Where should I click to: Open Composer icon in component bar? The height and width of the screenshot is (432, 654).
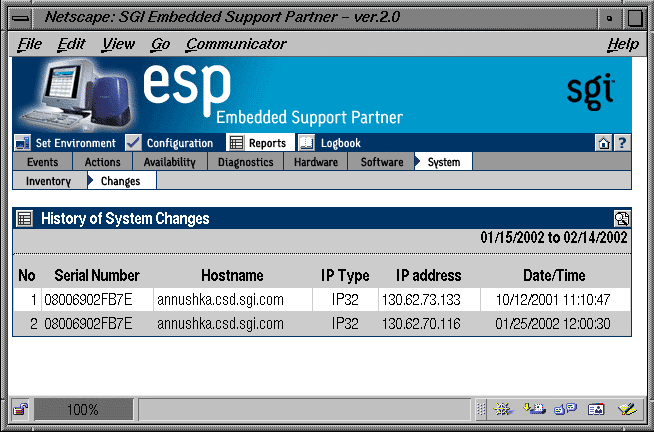627,409
